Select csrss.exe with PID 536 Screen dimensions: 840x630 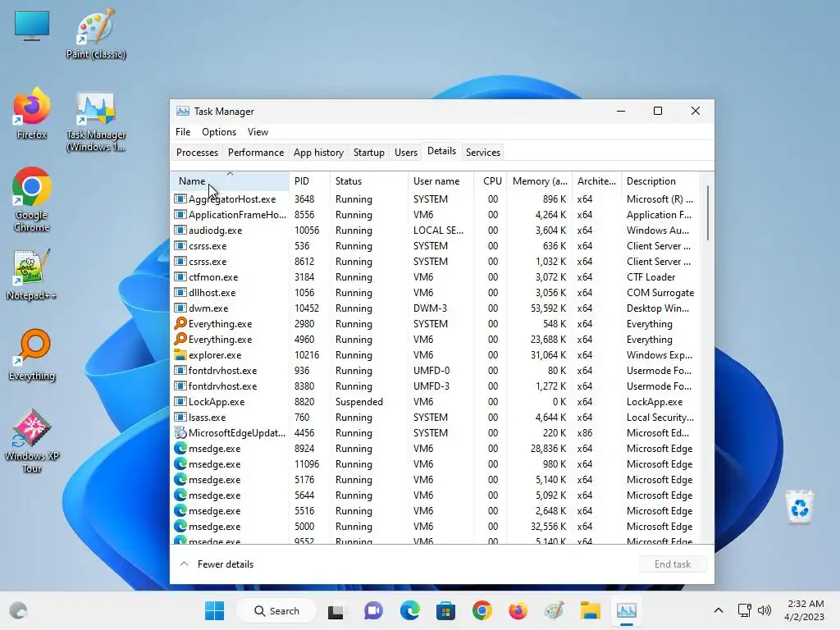435,246
